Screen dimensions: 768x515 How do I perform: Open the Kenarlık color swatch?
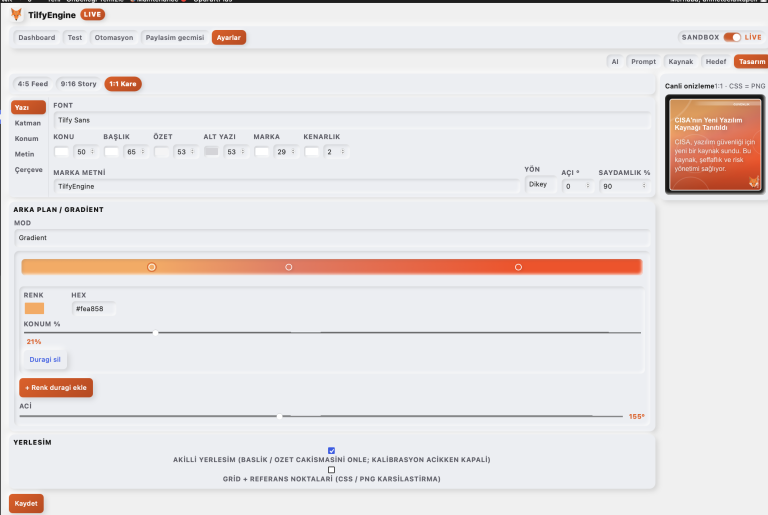(x=312, y=151)
